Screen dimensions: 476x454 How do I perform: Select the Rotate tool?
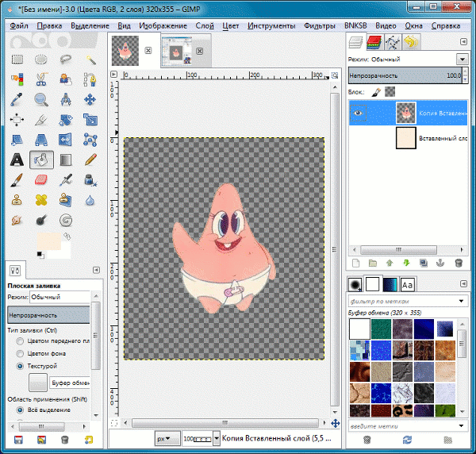[x=66, y=120]
